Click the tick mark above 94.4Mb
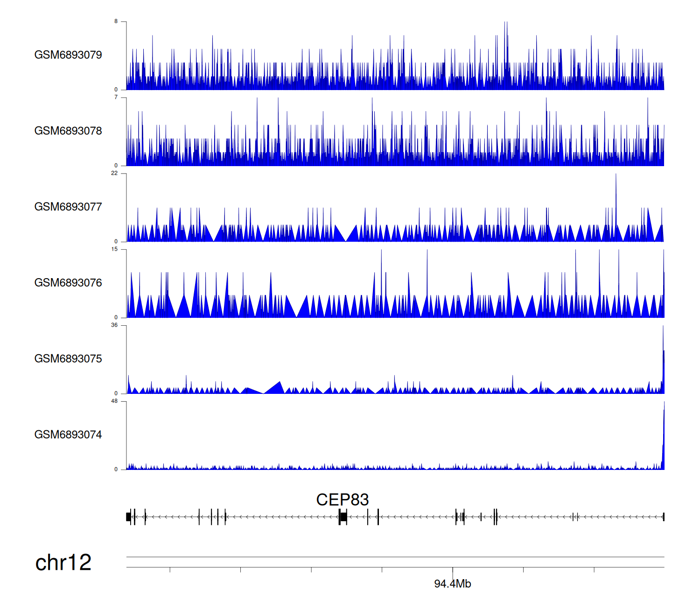This screenshot has width=700, height=616. [x=453, y=570]
